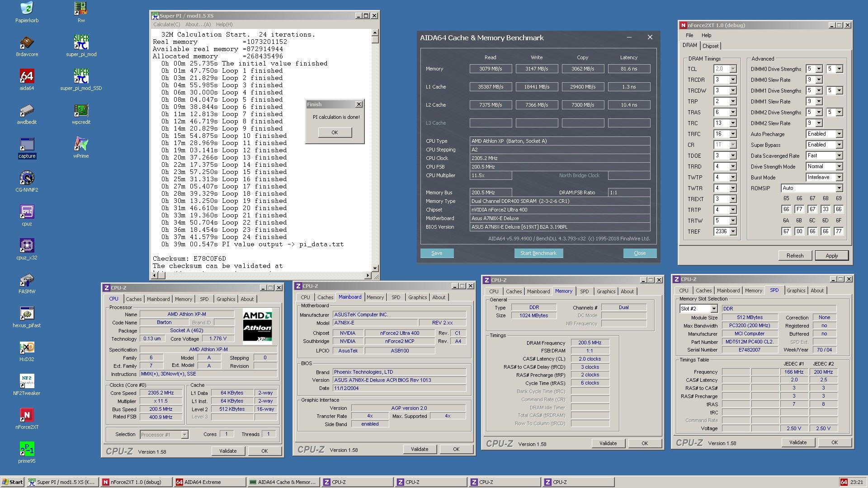Open Drive Strength Mode dropdown
The height and width of the screenshot is (488, 868).
(x=839, y=167)
